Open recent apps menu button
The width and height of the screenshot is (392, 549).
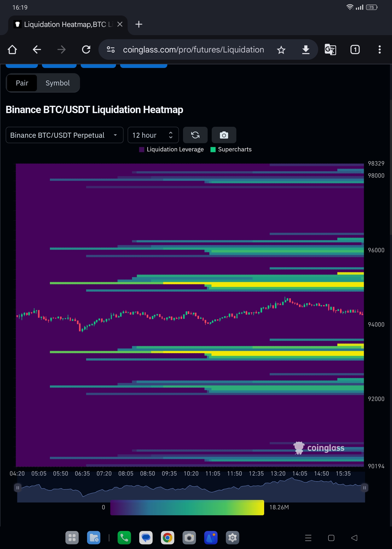click(x=308, y=538)
